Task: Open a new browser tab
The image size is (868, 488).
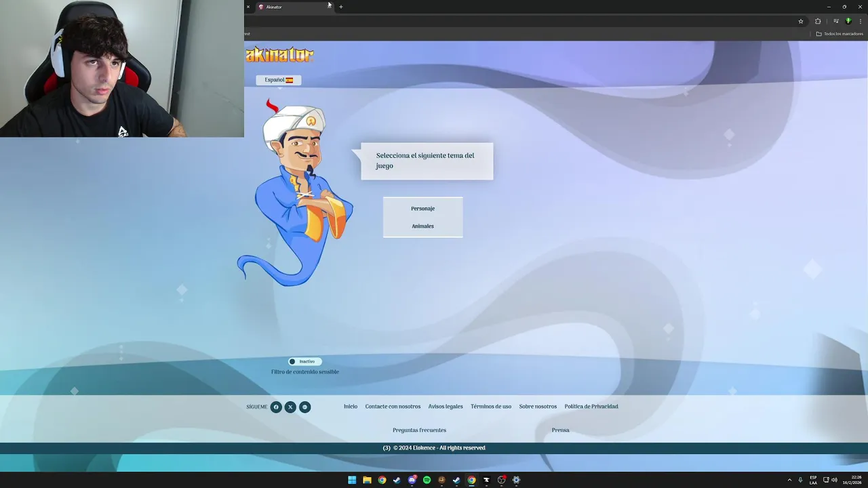Action: click(341, 7)
